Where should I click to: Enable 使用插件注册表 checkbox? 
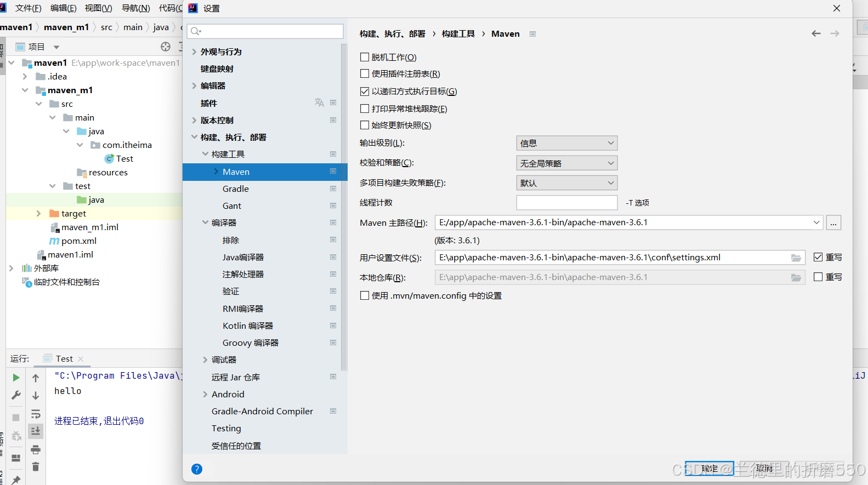tap(365, 73)
